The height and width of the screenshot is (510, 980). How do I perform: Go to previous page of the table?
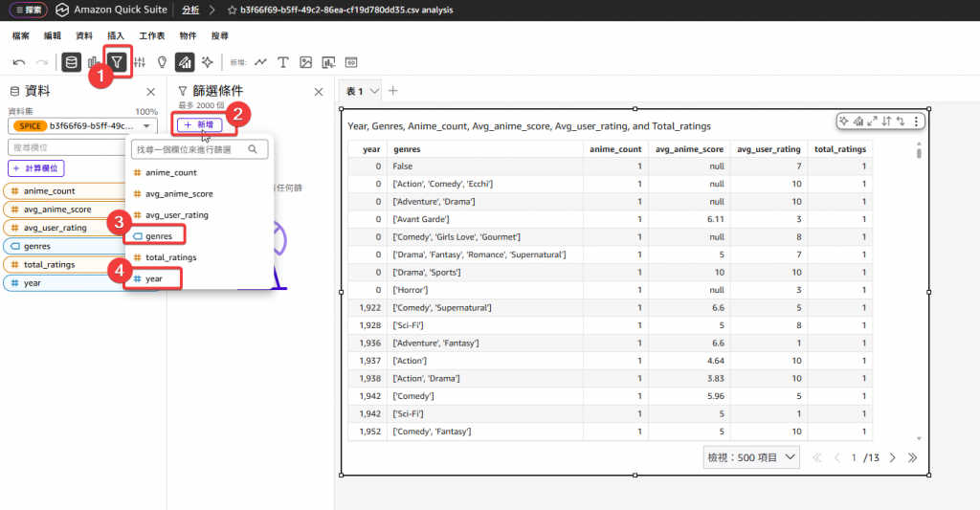pos(836,458)
